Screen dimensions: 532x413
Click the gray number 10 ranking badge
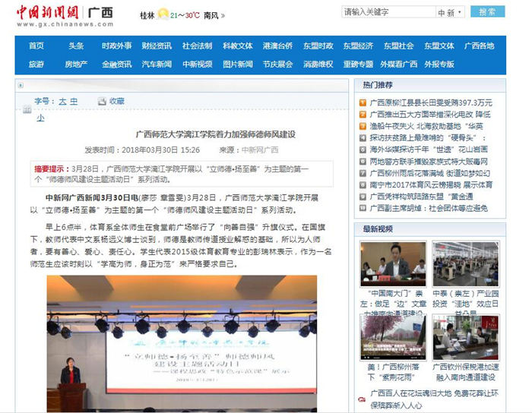coord(363,206)
